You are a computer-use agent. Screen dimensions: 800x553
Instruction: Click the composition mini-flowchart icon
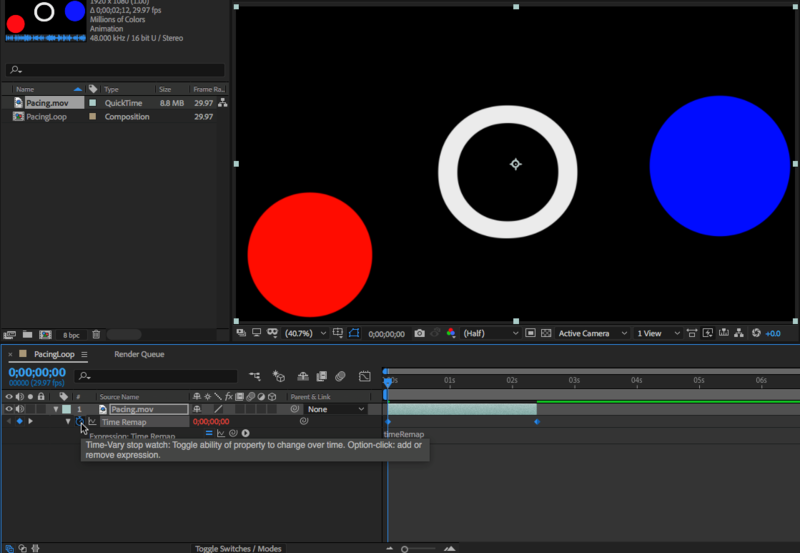click(x=257, y=376)
